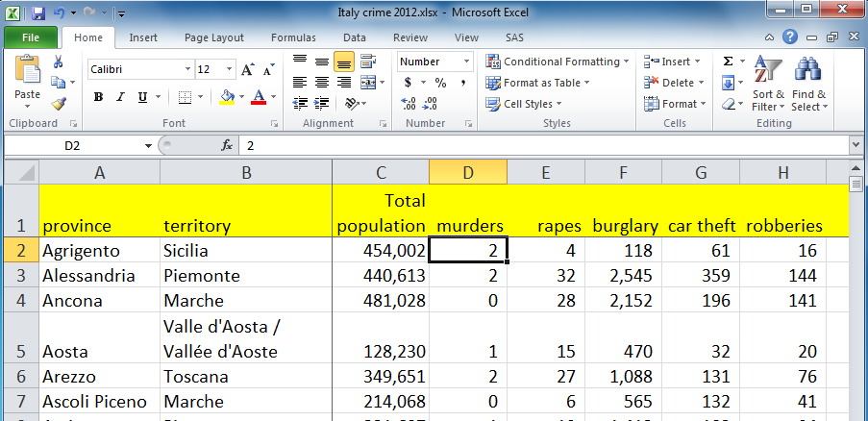Toggle Wrap Text icon
This screenshot has width=868, height=421.
tap(368, 61)
